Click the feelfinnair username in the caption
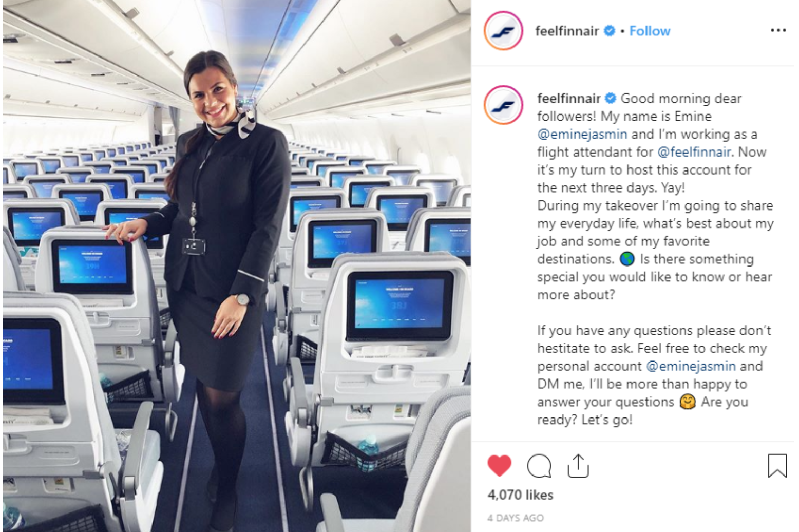The height and width of the screenshot is (532, 799). (x=569, y=98)
